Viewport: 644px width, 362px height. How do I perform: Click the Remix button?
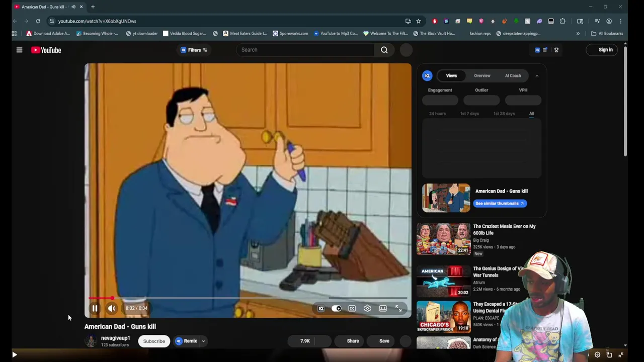(186, 341)
